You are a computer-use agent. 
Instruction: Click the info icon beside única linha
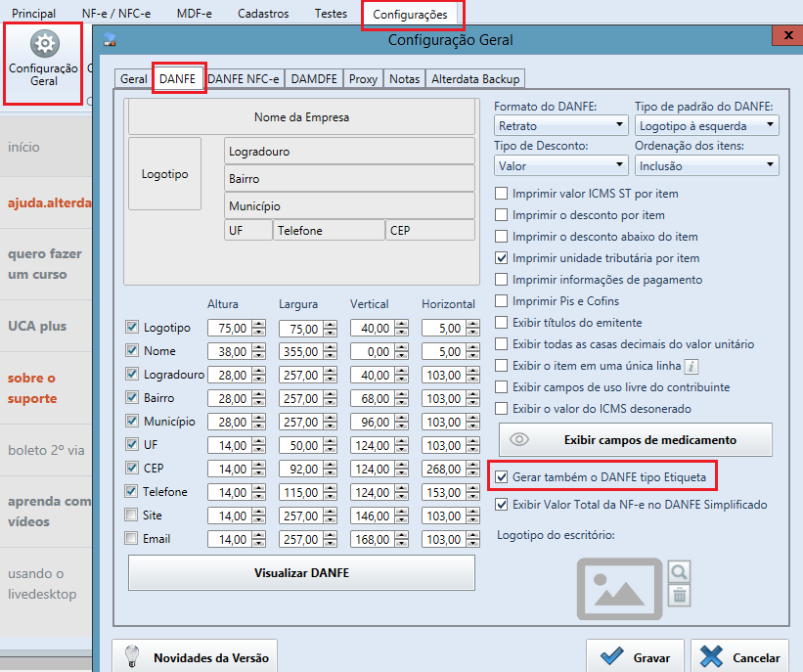tap(691, 366)
